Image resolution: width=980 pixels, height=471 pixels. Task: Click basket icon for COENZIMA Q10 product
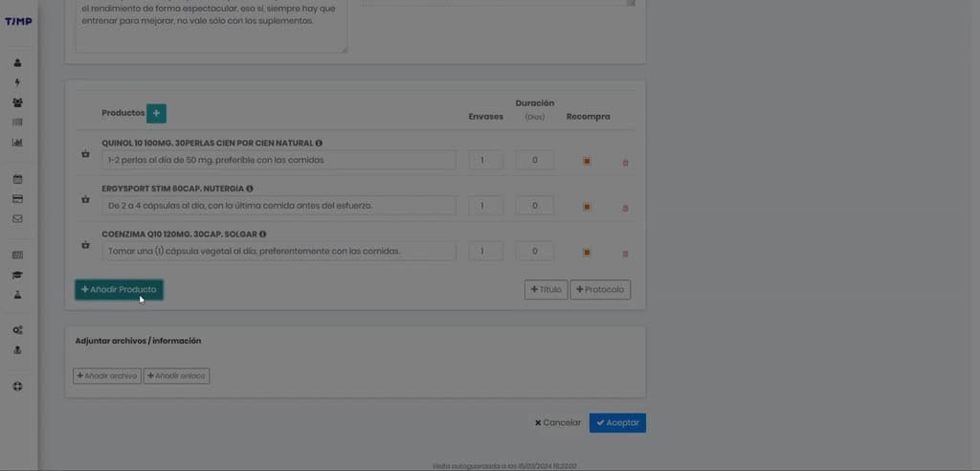(85, 245)
